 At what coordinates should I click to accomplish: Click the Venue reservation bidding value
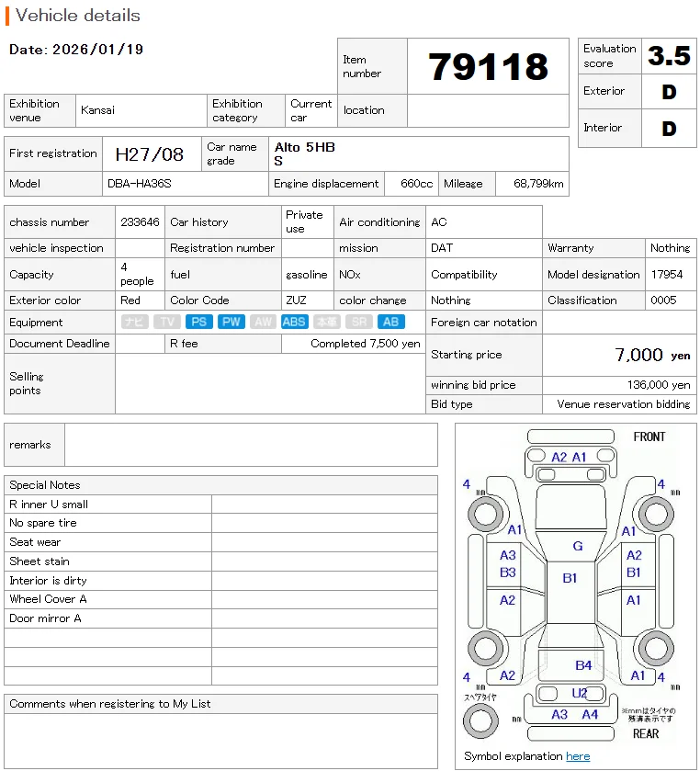pyautogui.click(x=624, y=404)
